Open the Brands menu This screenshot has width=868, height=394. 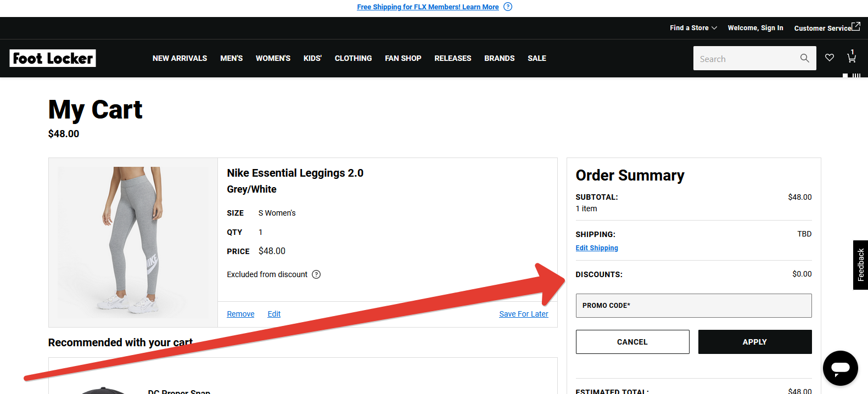[x=499, y=58]
